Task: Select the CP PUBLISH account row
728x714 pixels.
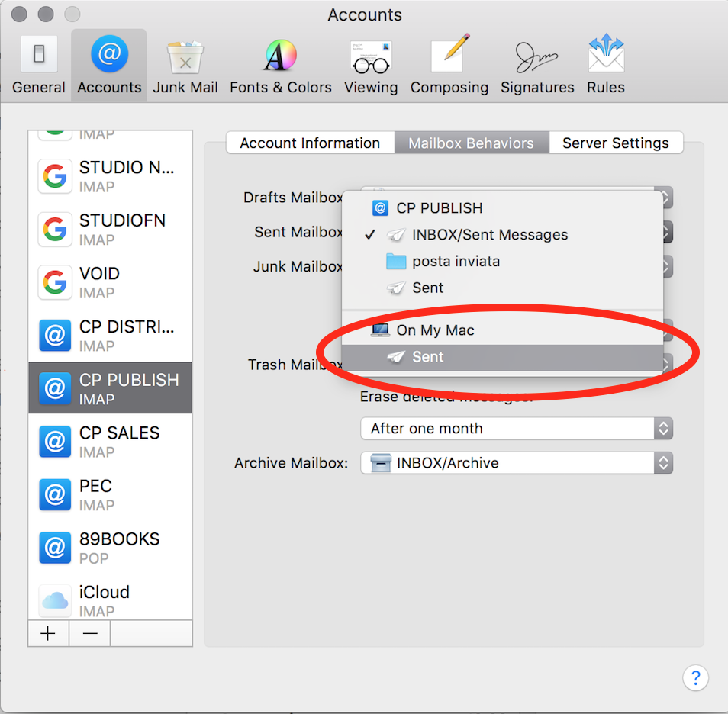Action: coord(111,388)
